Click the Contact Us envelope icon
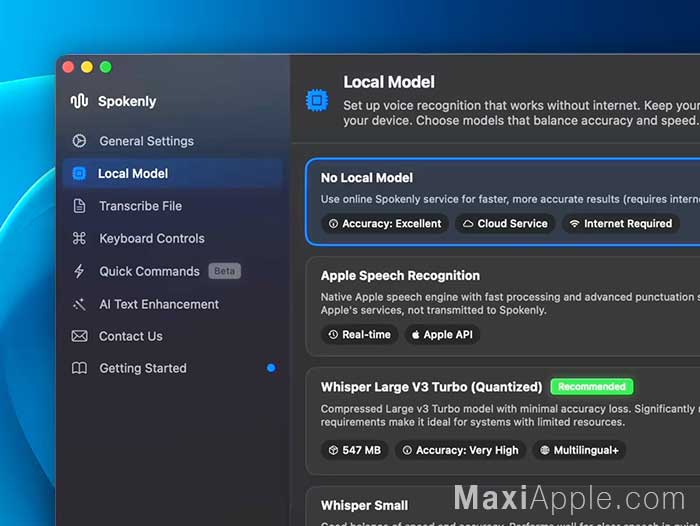The width and height of the screenshot is (700, 526). pos(79,336)
